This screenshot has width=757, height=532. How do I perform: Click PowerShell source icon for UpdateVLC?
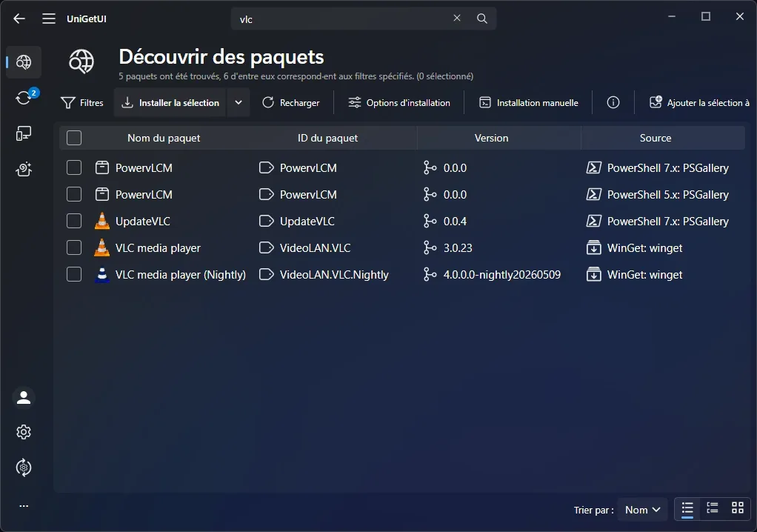594,221
